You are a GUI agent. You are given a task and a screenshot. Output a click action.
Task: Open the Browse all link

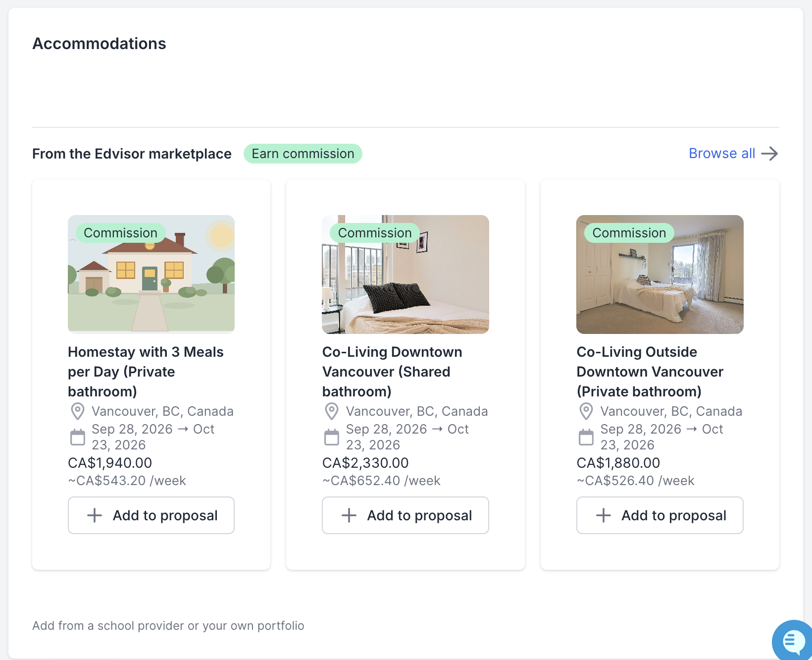tap(722, 154)
